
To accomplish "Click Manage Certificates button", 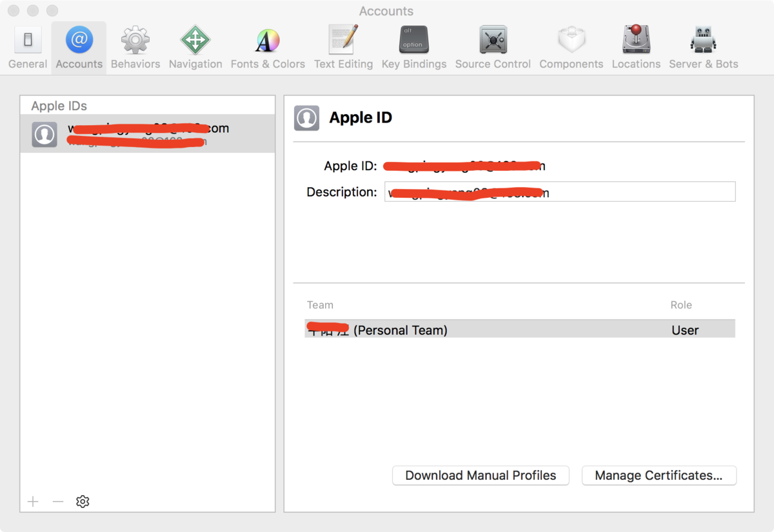I will pyautogui.click(x=659, y=475).
